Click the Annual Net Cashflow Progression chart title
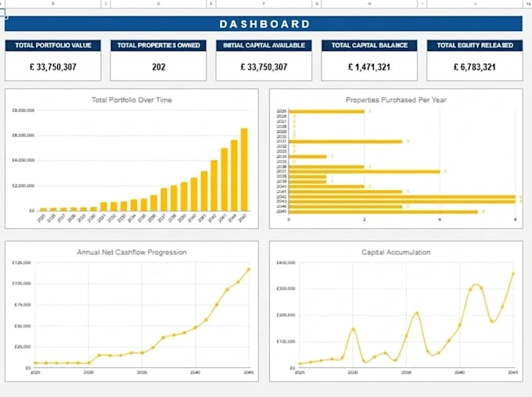532x397 pixels. [x=131, y=252]
